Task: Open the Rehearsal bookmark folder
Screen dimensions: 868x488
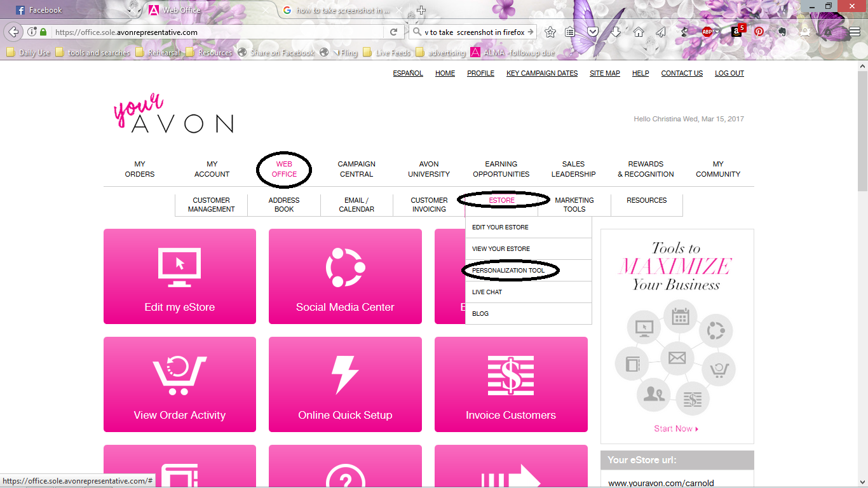Action: click(158, 53)
